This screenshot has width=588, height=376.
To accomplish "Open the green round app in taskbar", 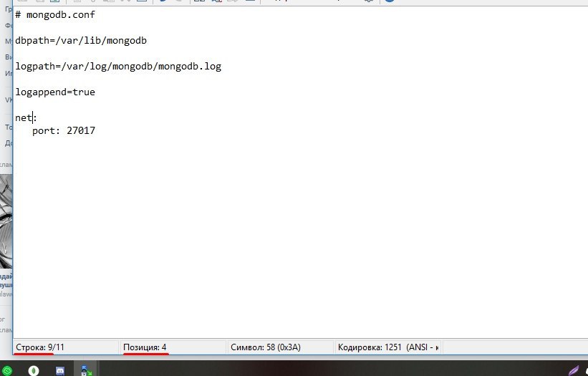I will pyautogui.click(x=6, y=371).
